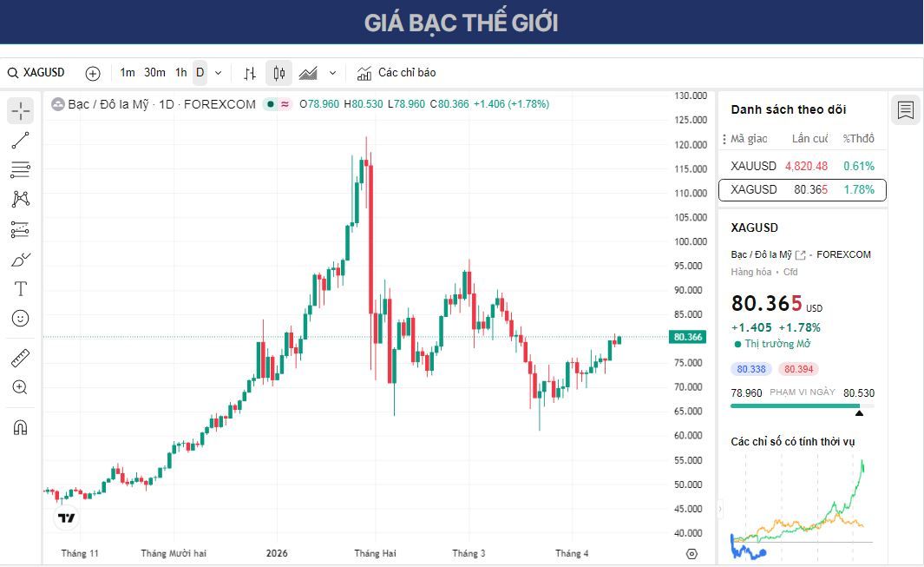The width and height of the screenshot is (924, 567).
Task: Toggle the magnet snap mode
Action: pyautogui.click(x=20, y=427)
